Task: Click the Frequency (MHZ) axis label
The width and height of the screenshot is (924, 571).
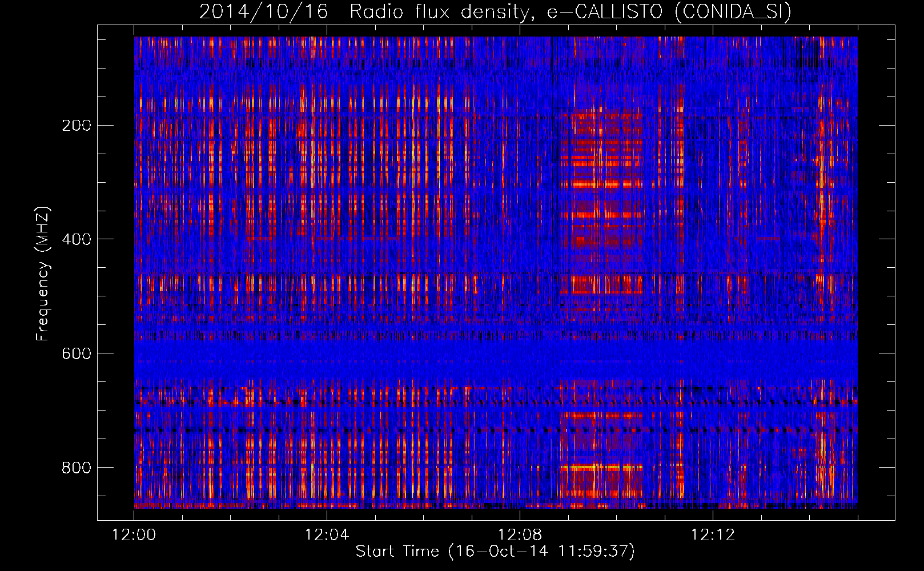Action: (x=43, y=274)
